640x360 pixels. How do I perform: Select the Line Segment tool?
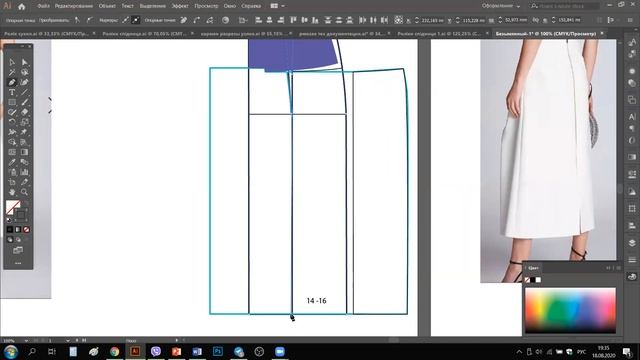pyautogui.click(x=24, y=92)
